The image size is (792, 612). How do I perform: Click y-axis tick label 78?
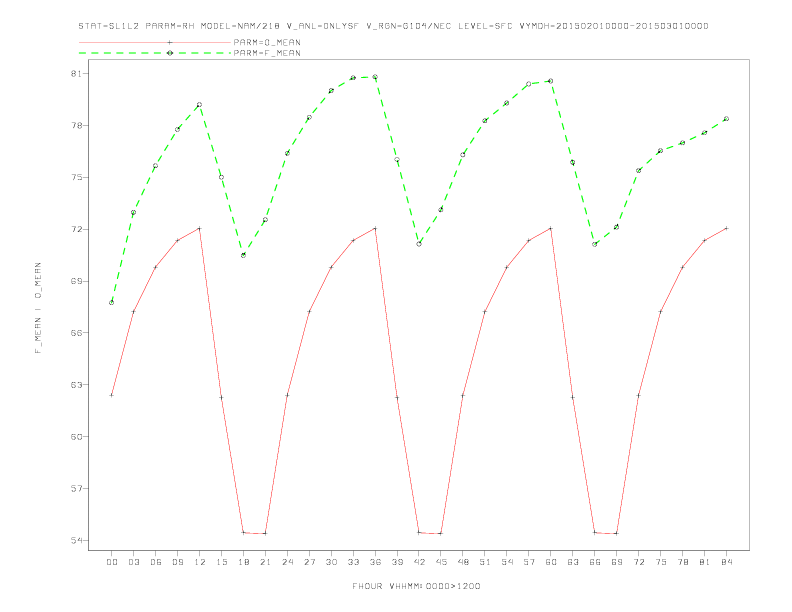point(77,125)
